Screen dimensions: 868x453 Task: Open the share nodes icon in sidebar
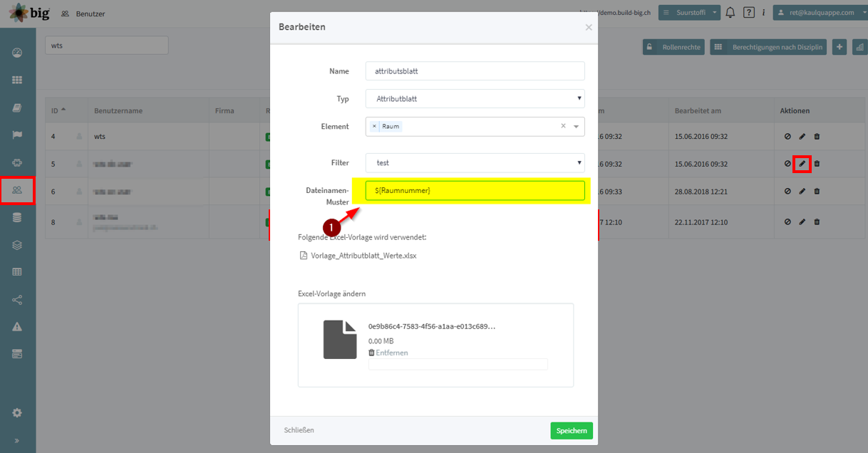click(x=17, y=299)
